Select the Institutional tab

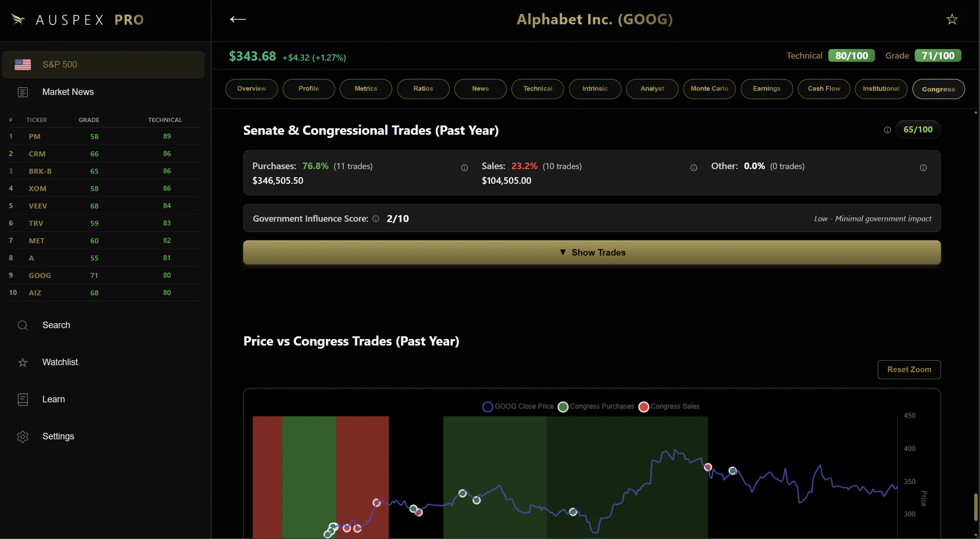pyautogui.click(x=881, y=89)
